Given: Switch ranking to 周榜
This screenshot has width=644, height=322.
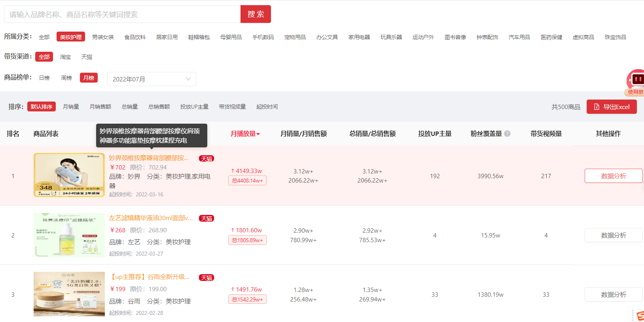Looking at the screenshot, I should [x=66, y=78].
